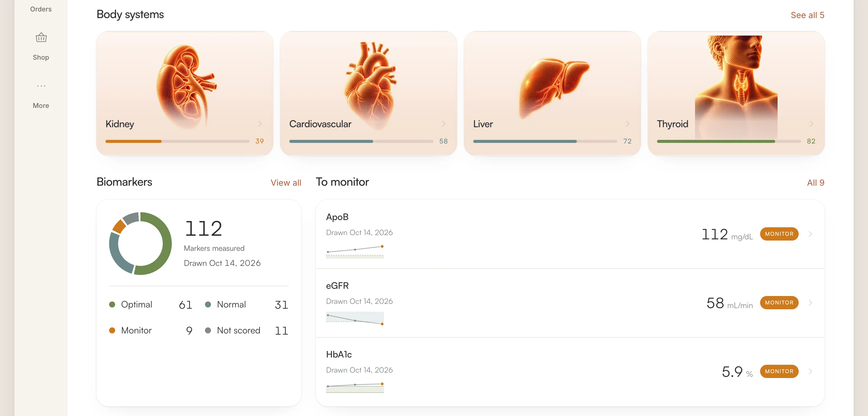Screen dimensions: 868x416
Task: Click Thyroid score value 82
Action: (x=811, y=141)
